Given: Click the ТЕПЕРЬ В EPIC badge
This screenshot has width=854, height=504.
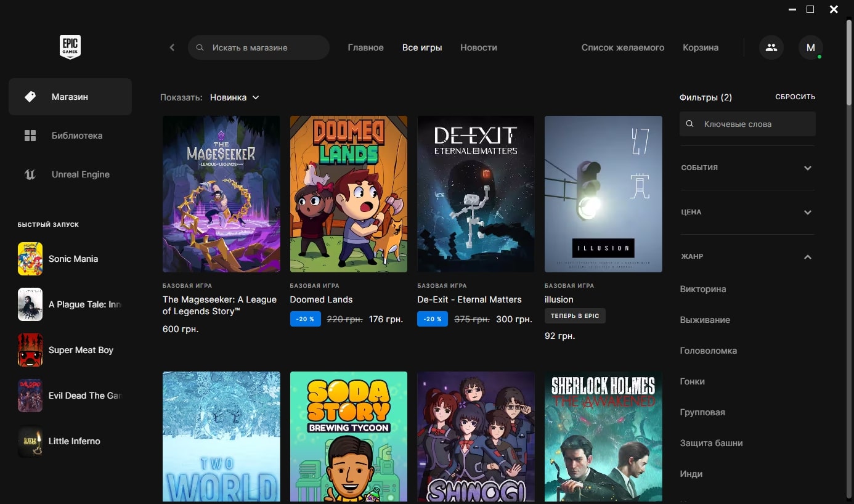Looking at the screenshot, I should [x=575, y=316].
